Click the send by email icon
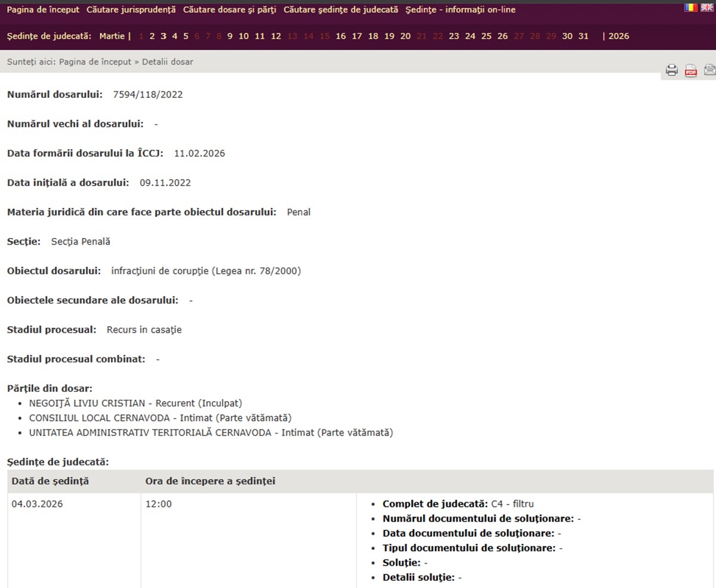Screen dimensions: 716x588 click(x=709, y=70)
